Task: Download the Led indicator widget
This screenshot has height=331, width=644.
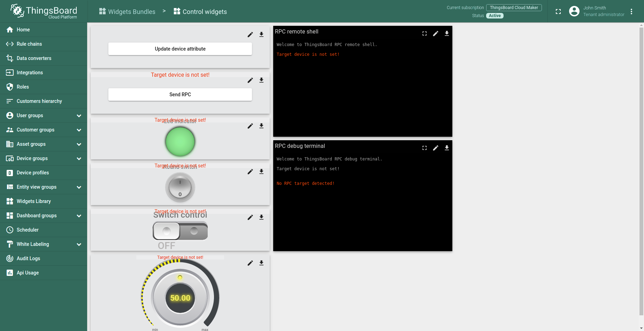Action: click(261, 126)
